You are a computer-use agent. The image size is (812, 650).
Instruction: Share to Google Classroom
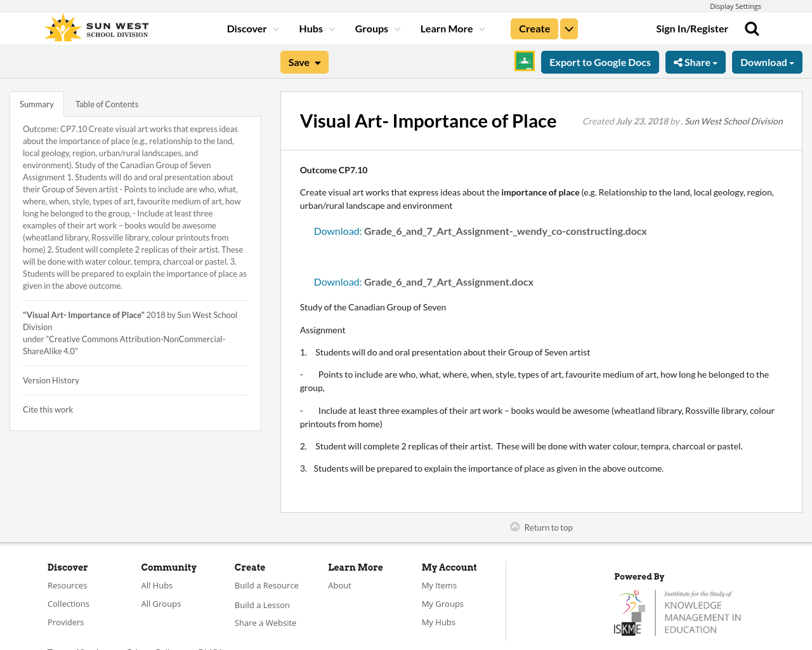coord(523,62)
